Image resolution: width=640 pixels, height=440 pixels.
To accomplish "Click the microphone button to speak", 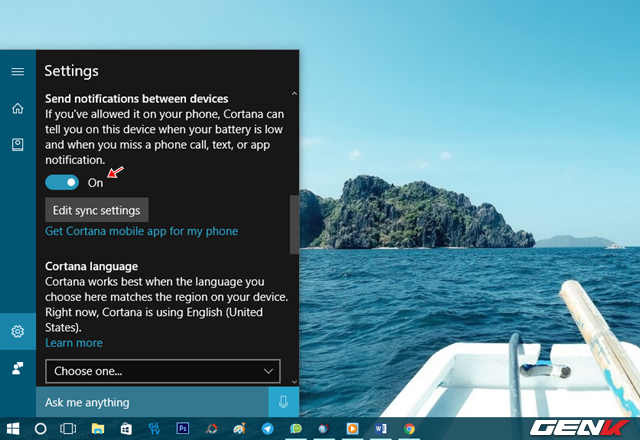I will point(283,402).
